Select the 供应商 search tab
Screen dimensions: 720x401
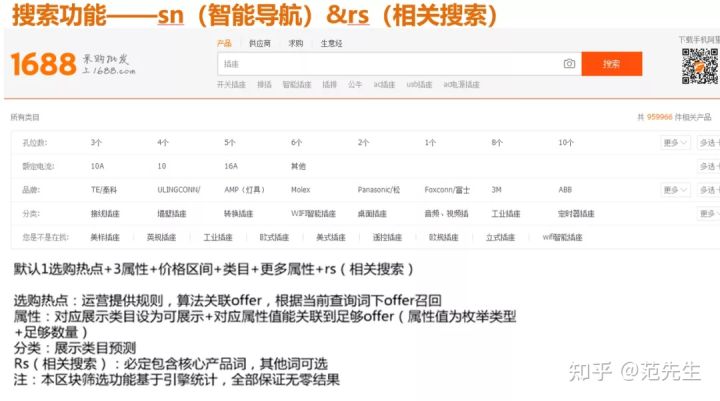(x=260, y=43)
